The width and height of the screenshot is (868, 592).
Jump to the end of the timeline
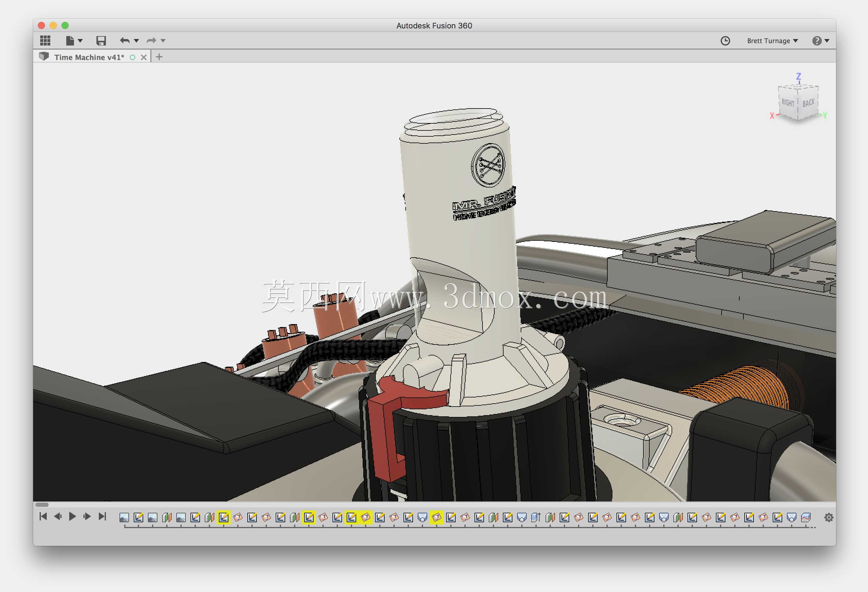pyautogui.click(x=102, y=516)
